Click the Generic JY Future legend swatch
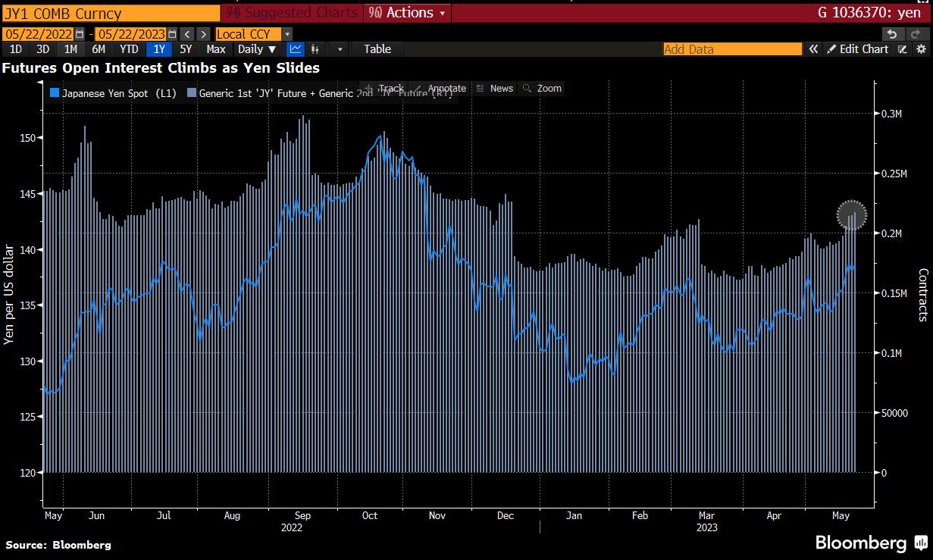This screenshot has height=560, width=933. coord(192,93)
